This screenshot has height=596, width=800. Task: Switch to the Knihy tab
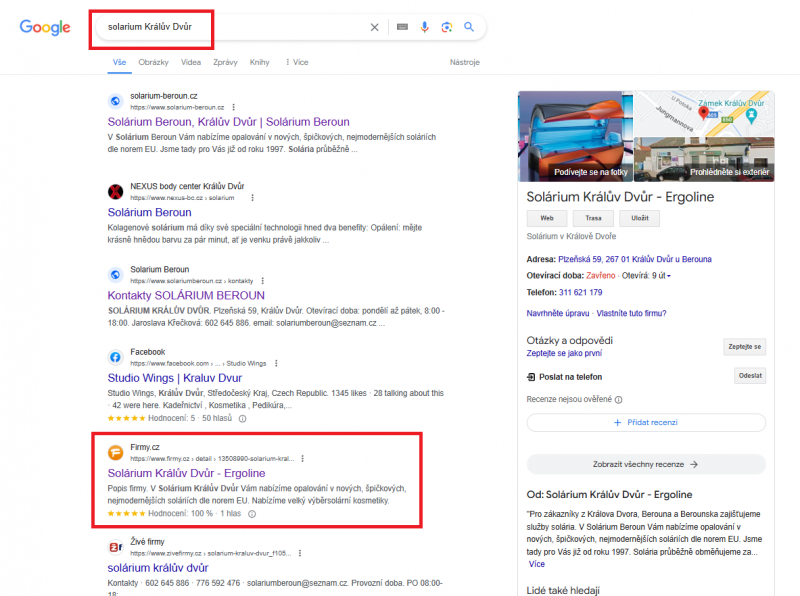pyautogui.click(x=260, y=62)
